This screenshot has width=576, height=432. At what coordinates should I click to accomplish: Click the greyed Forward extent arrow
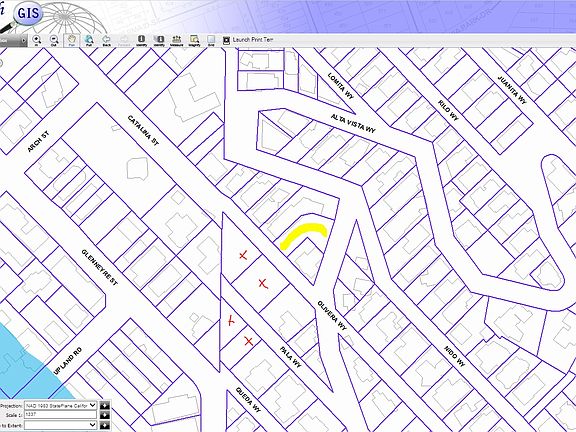(124, 40)
